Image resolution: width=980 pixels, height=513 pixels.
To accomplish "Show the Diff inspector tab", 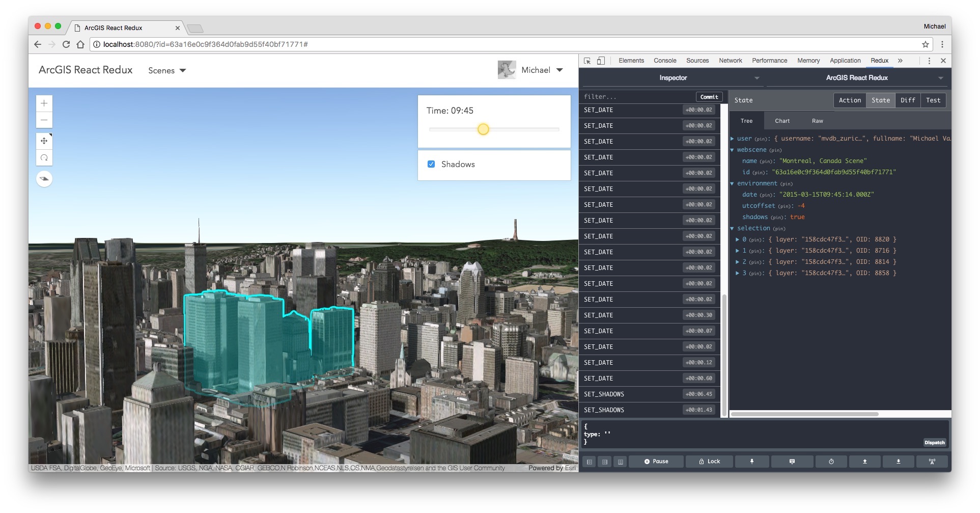I will point(908,100).
